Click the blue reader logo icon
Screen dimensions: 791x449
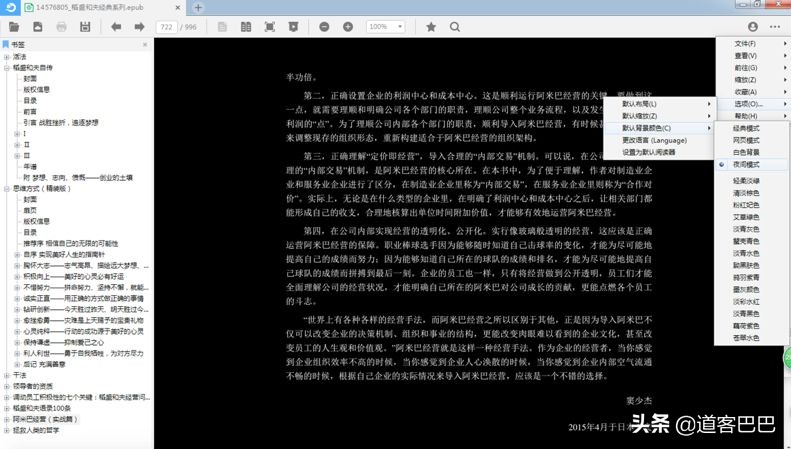point(10,8)
